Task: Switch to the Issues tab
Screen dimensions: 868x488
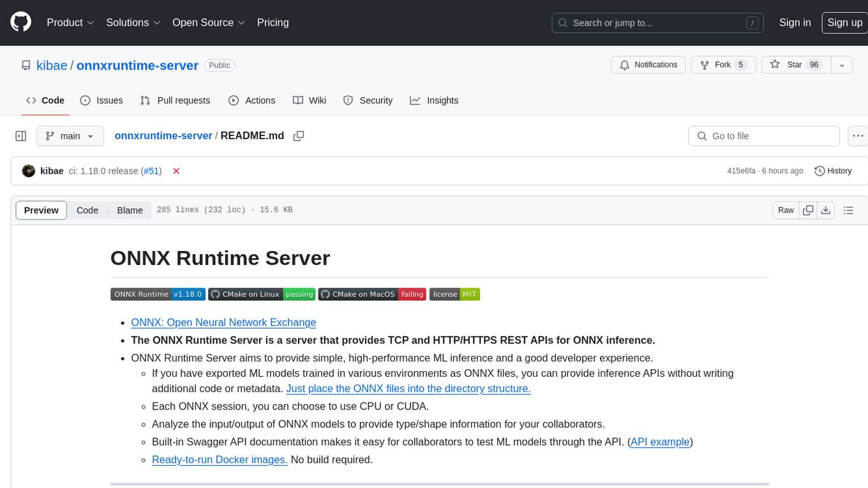Action: click(x=101, y=100)
